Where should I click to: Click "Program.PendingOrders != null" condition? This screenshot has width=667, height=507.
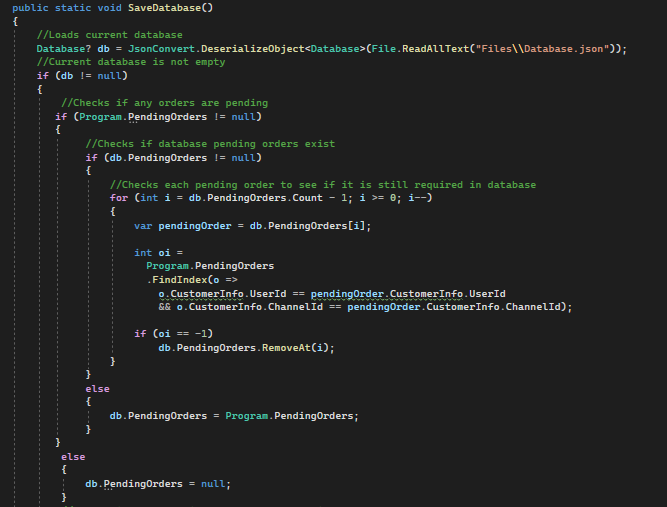168,117
